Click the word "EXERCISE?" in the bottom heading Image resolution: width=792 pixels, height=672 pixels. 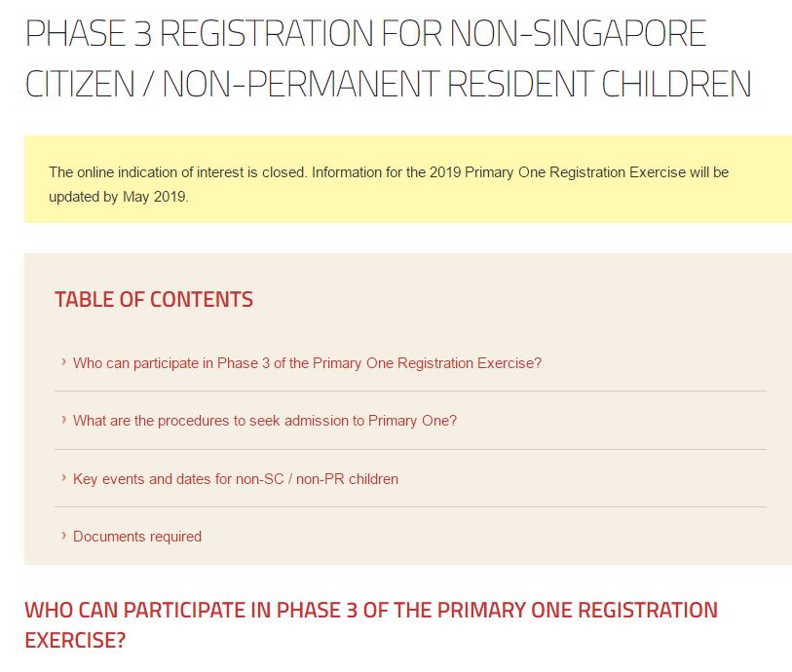click(75, 642)
